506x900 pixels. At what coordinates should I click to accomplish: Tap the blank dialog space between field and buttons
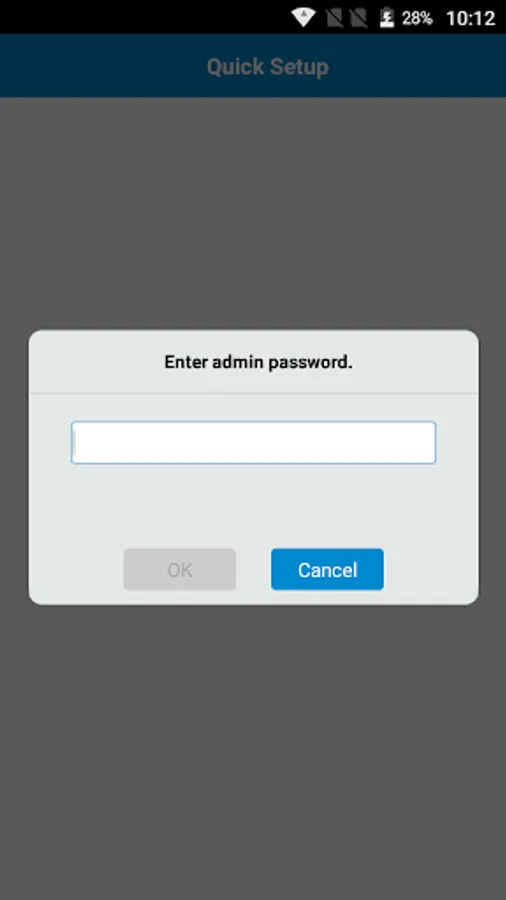click(x=254, y=505)
